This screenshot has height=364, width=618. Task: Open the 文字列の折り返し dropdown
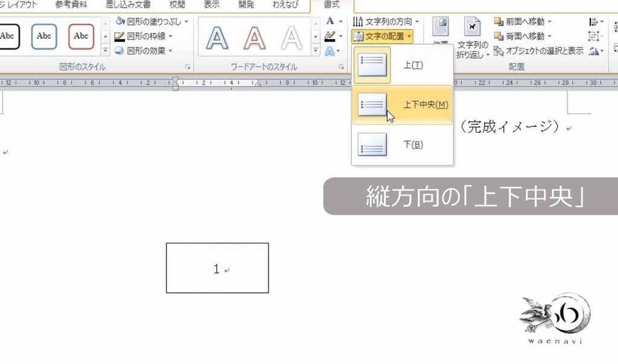point(473,37)
